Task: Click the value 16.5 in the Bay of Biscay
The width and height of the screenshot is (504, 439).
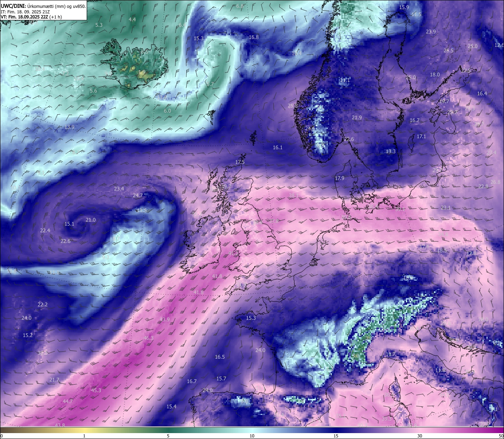Action: 220,357
